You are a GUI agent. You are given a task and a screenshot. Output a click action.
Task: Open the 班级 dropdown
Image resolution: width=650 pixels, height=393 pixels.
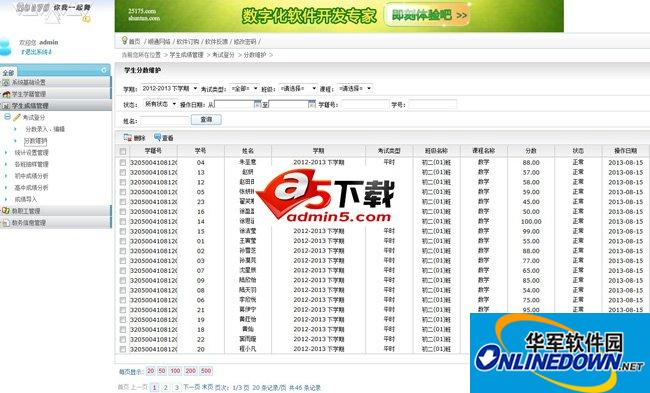pyautogui.click(x=298, y=88)
